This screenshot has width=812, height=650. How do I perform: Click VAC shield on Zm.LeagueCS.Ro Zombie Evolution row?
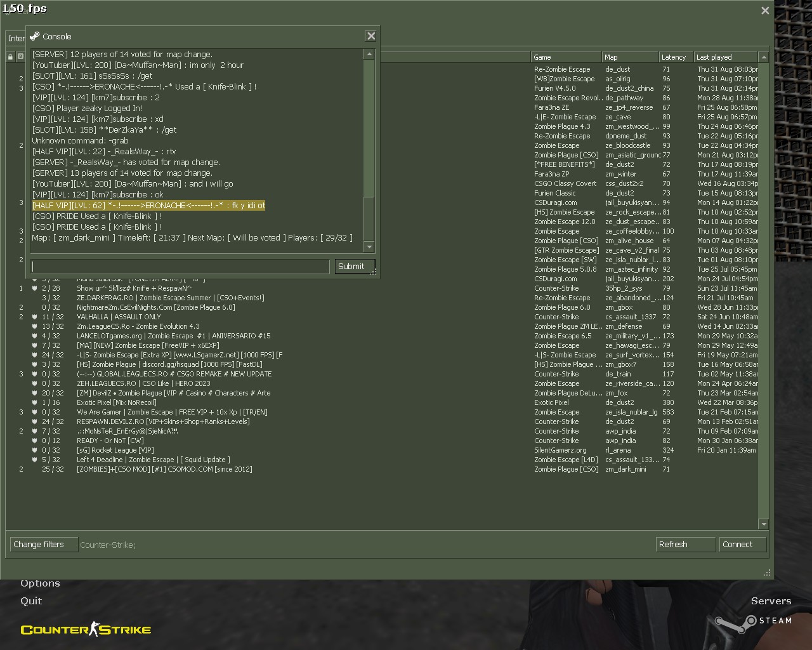(x=34, y=326)
